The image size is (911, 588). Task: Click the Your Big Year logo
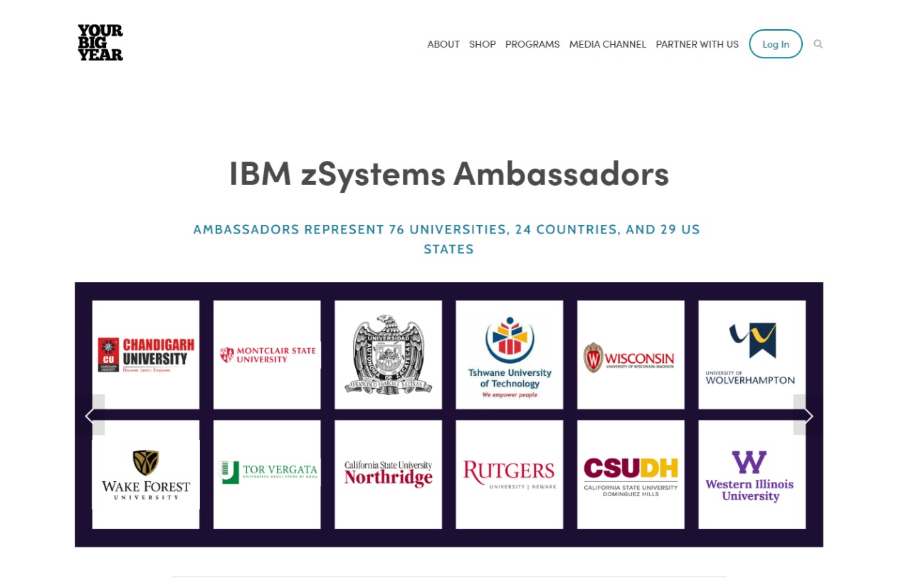[x=100, y=43]
